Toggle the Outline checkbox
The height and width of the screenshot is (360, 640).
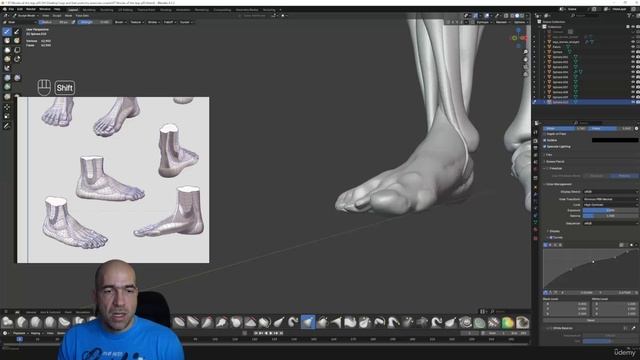coord(545,140)
